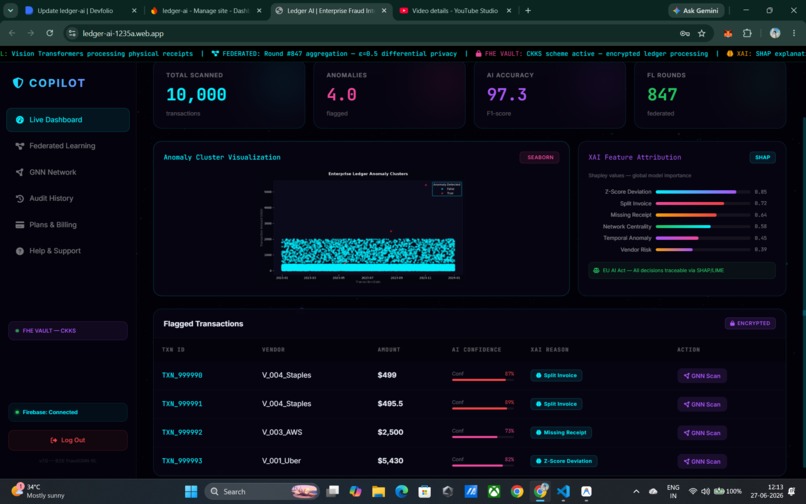The width and height of the screenshot is (806, 504).
Task: Open Windows Start menu
Action: click(x=191, y=492)
